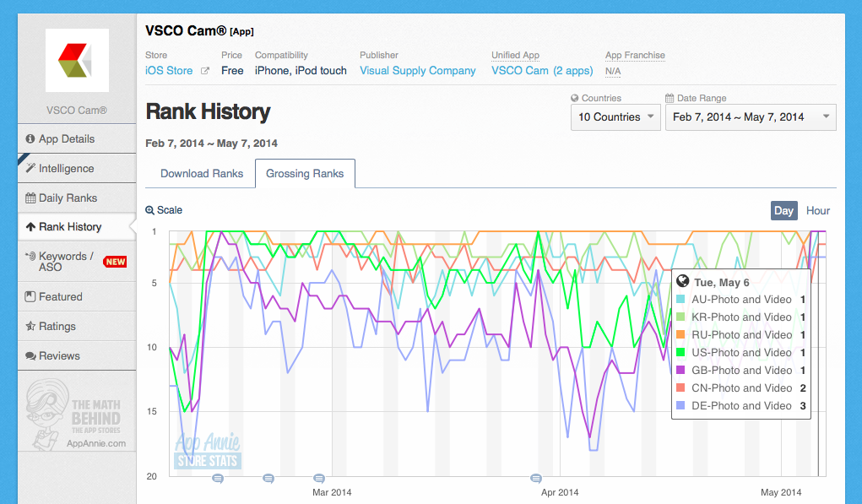862x504 pixels.
Task: Click calendar icon beside Date Range
Action: pyautogui.click(x=670, y=98)
